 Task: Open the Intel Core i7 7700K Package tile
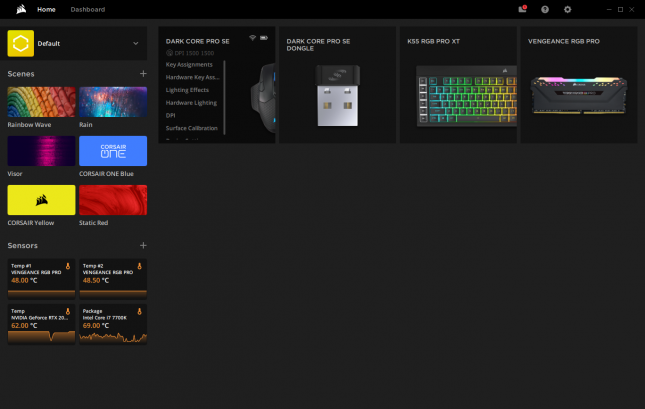113,324
